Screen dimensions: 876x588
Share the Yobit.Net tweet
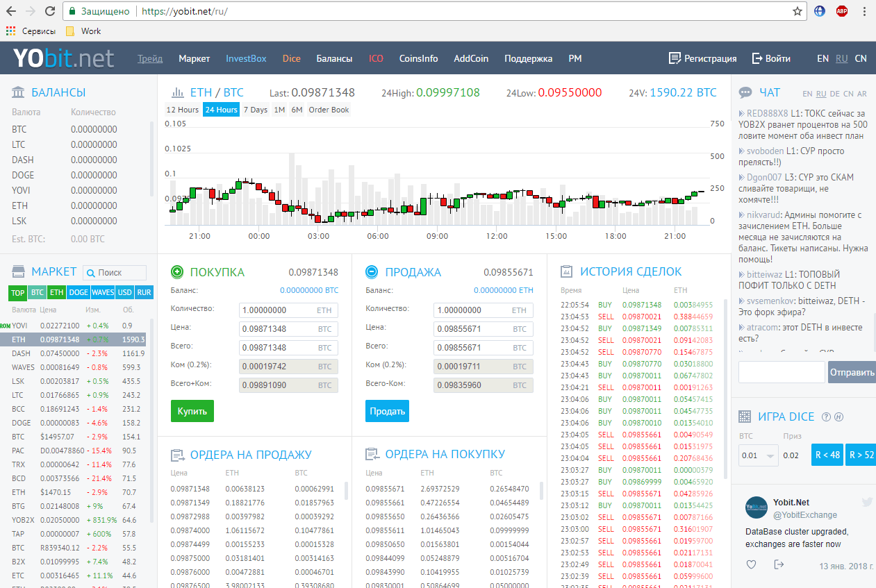click(779, 564)
